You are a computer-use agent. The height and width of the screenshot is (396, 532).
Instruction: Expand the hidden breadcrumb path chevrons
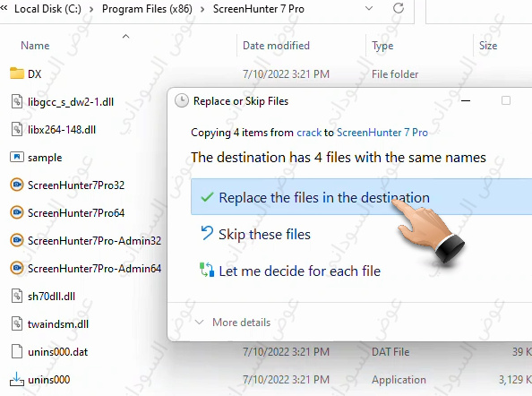coord(4,8)
